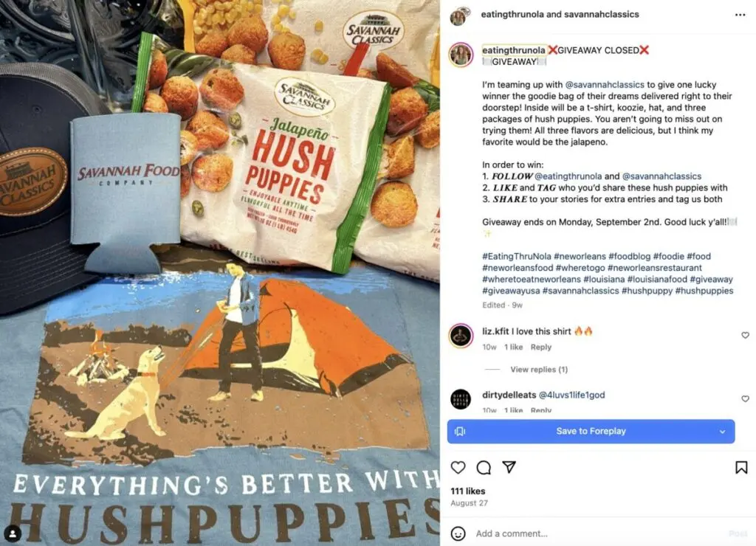View the 111 likes list
756x546 pixels.
[x=467, y=491]
